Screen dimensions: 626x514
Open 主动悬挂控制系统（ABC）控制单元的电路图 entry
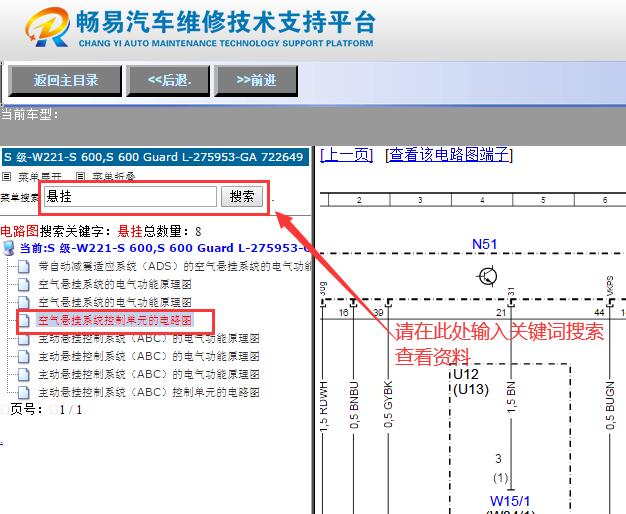149,392
